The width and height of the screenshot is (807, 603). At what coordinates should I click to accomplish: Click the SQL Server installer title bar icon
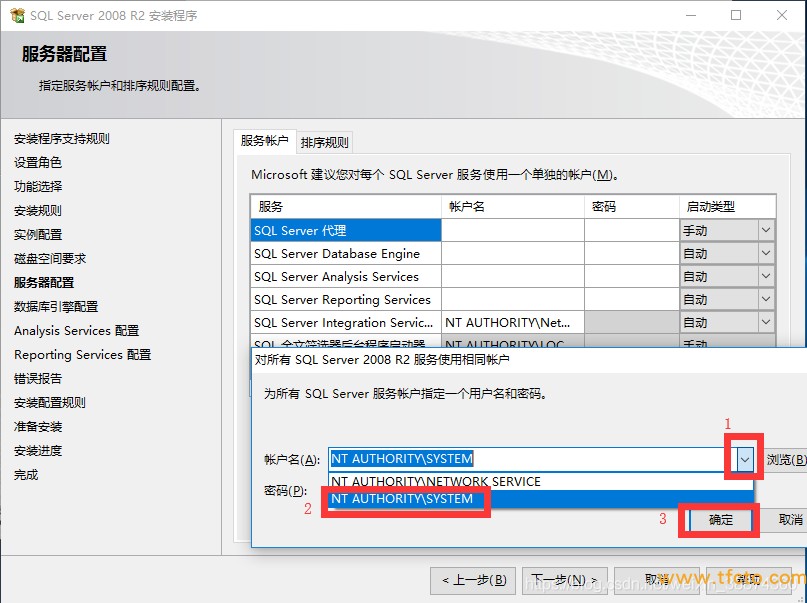click(17, 15)
